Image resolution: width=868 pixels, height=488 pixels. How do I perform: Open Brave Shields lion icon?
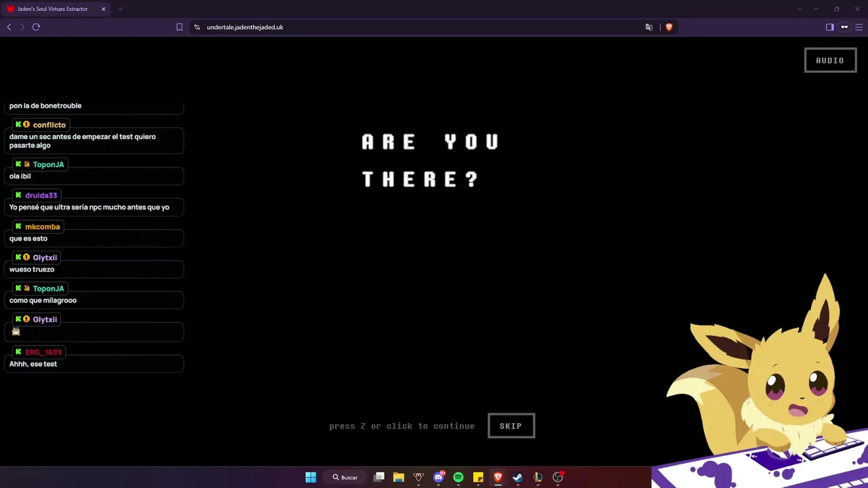coord(669,27)
